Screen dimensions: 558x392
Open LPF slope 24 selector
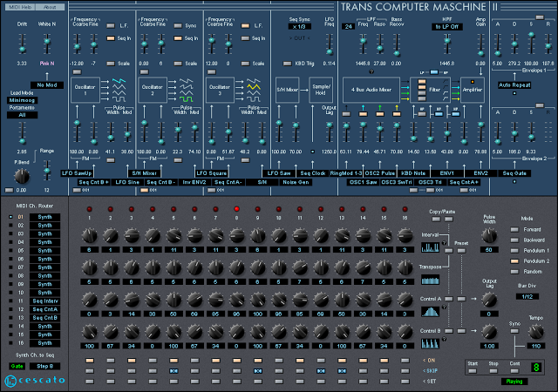click(348, 27)
